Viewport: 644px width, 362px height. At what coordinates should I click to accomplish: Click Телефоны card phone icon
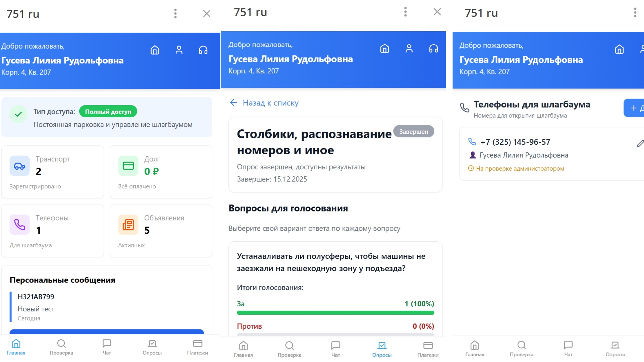(20, 225)
